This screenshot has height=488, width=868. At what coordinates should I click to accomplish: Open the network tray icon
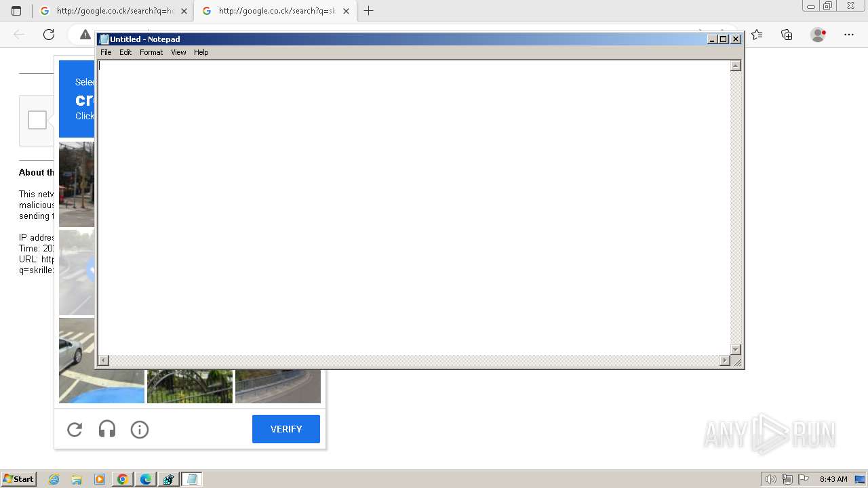787,479
